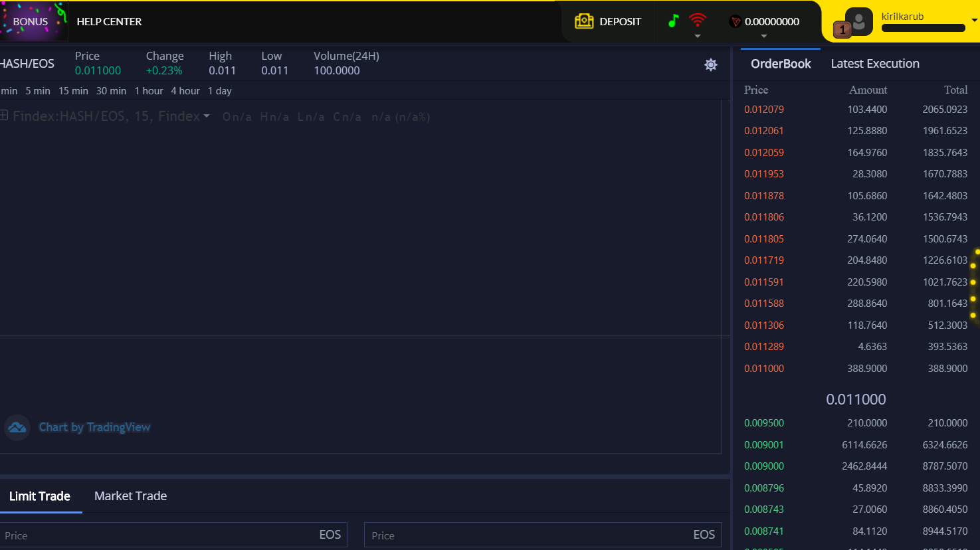The image size is (980, 550).
Task: Select the 4 hour chart interval
Action: (185, 91)
